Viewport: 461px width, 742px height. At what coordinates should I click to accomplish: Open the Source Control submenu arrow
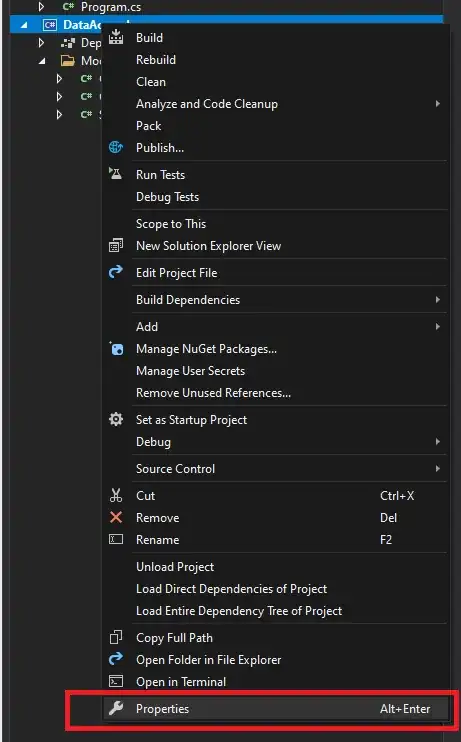(438, 468)
